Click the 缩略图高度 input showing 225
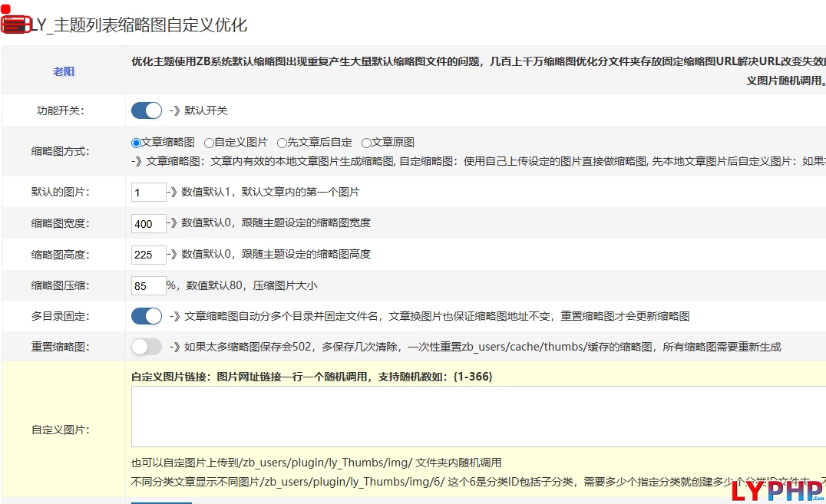This screenshot has width=826, height=504. click(x=149, y=254)
